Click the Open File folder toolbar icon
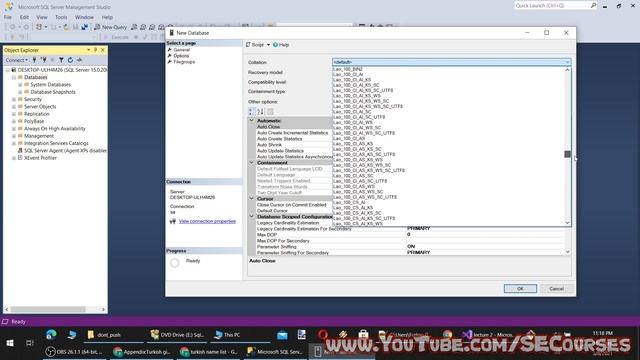 coord(66,27)
